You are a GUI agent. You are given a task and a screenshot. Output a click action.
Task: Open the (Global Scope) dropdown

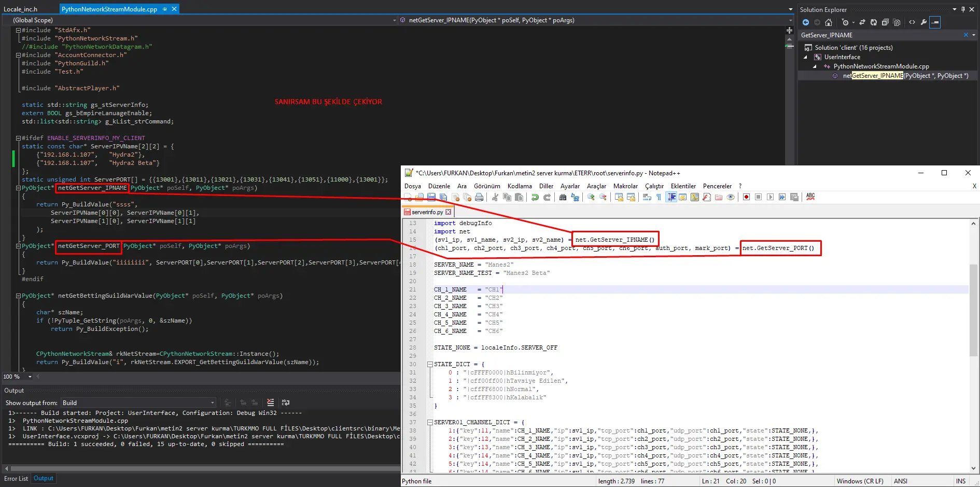click(394, 20)
